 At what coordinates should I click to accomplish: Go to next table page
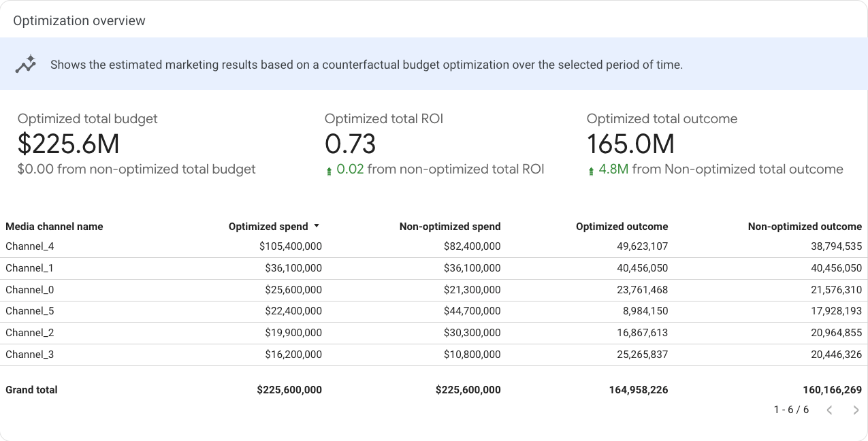click(856, 410)
